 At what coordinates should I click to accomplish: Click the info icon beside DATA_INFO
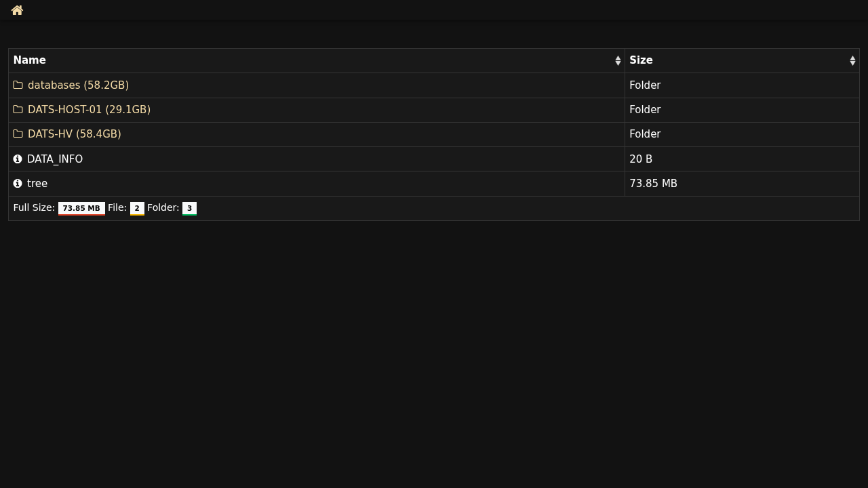click(18, 159)
